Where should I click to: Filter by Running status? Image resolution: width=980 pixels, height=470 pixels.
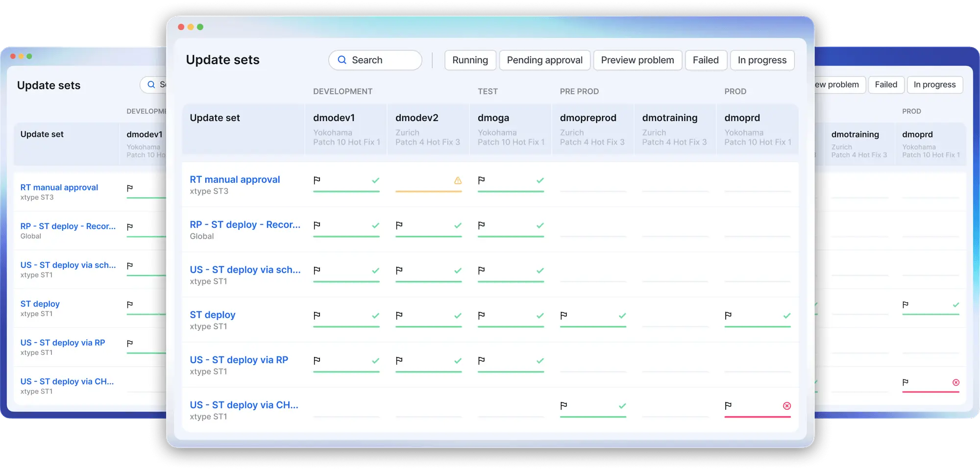click(x=470, y=60)
